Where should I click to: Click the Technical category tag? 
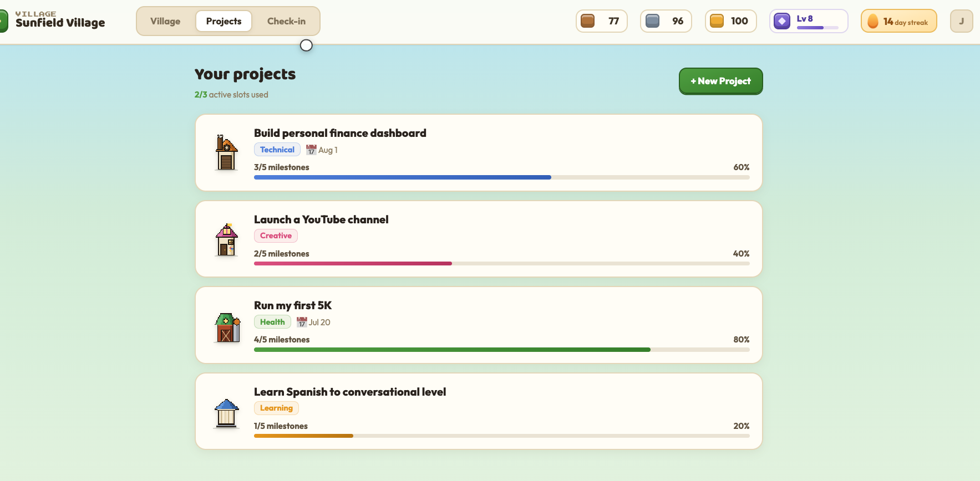tap(277, 150)
